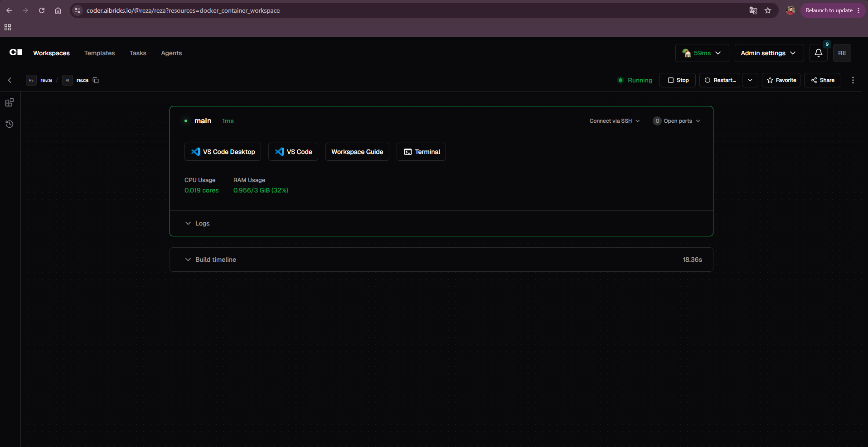Mark workspace as Favorite
This screenshot has width=868, height=447.
pos(781,80)
